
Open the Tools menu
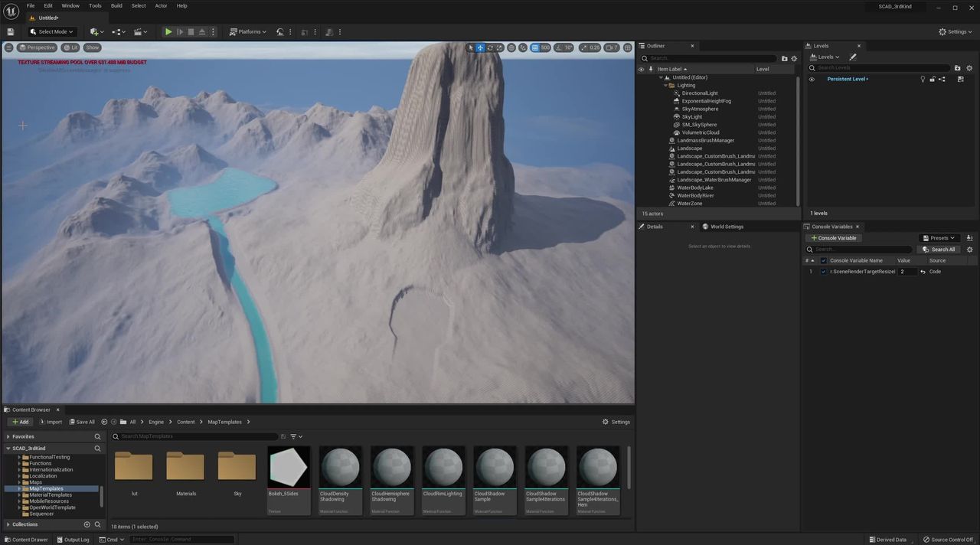pos(95,5)
